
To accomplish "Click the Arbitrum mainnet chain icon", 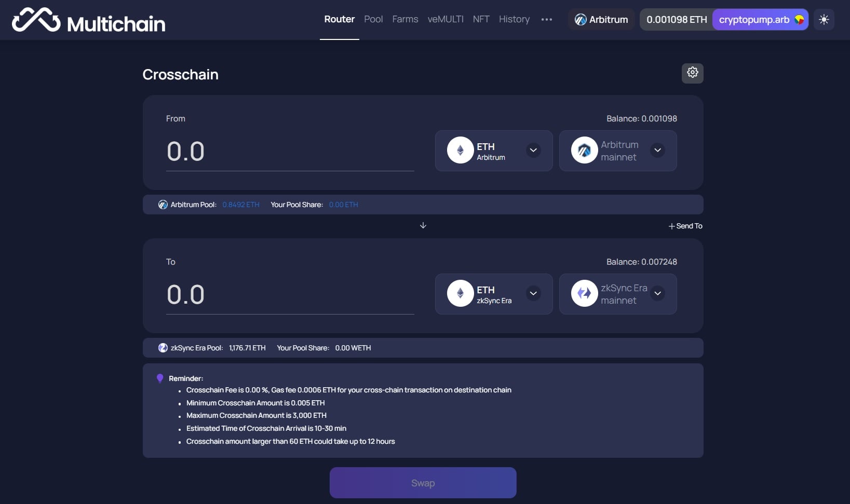I will point(584,150).
